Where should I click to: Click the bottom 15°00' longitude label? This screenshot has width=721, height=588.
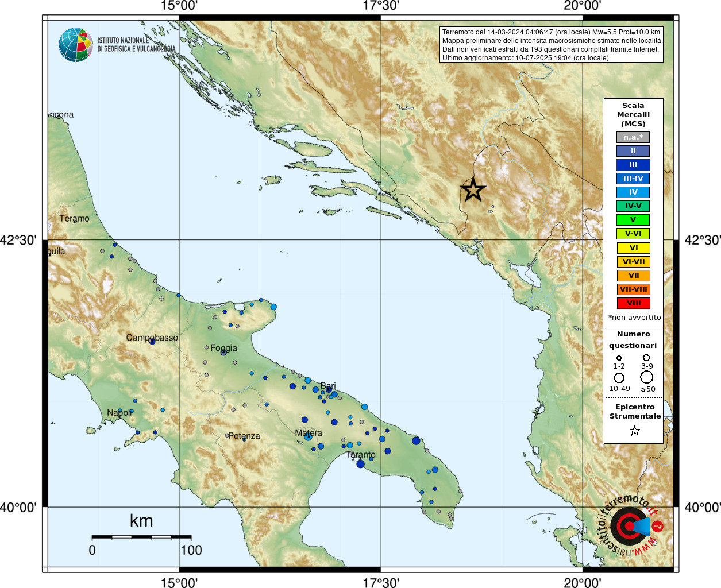pyautogui.click(x=179, y=583)
